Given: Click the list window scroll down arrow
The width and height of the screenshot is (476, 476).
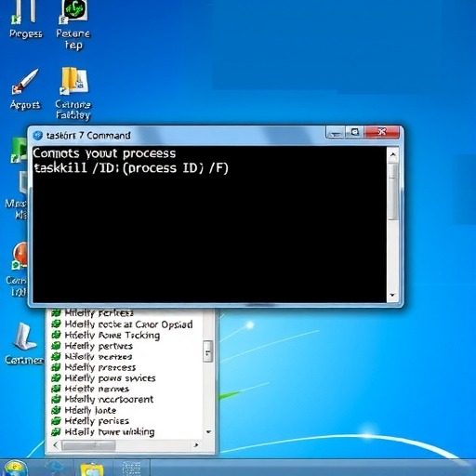Looking at the screenshot, I should pyautogui.click(x=208, y=431).
